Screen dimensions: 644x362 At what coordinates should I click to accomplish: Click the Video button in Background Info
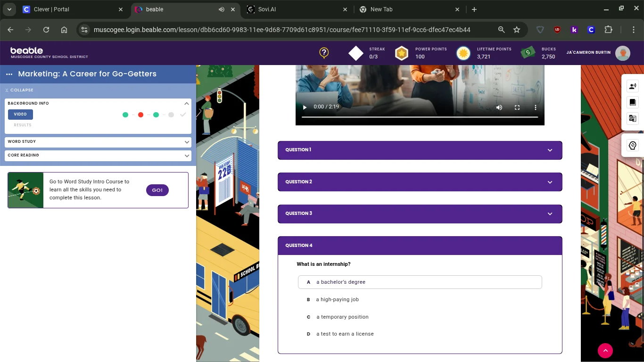click(x=20, y=114)
